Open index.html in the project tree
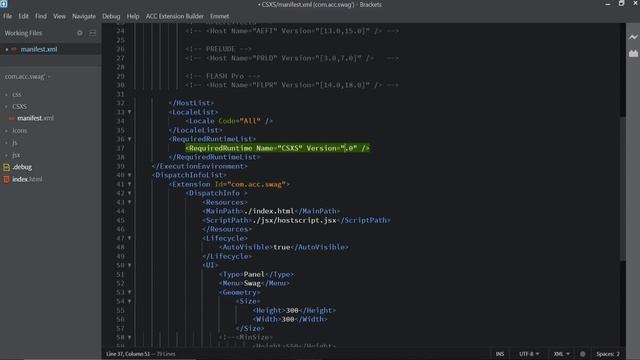 (x=27, y=179)
